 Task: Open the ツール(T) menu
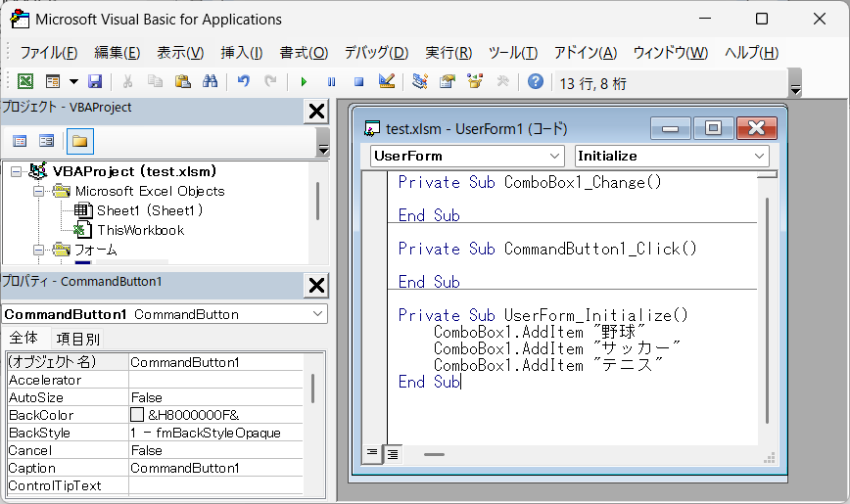coord(513,53)
